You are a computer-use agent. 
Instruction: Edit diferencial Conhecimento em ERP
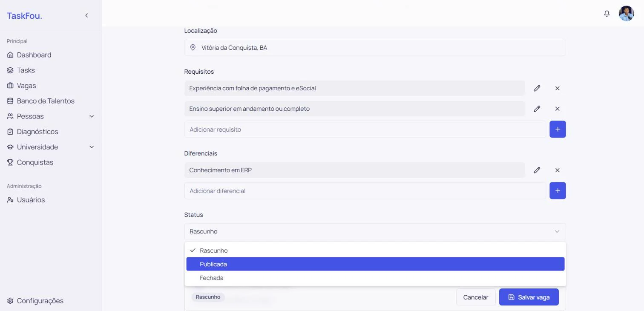537,170
